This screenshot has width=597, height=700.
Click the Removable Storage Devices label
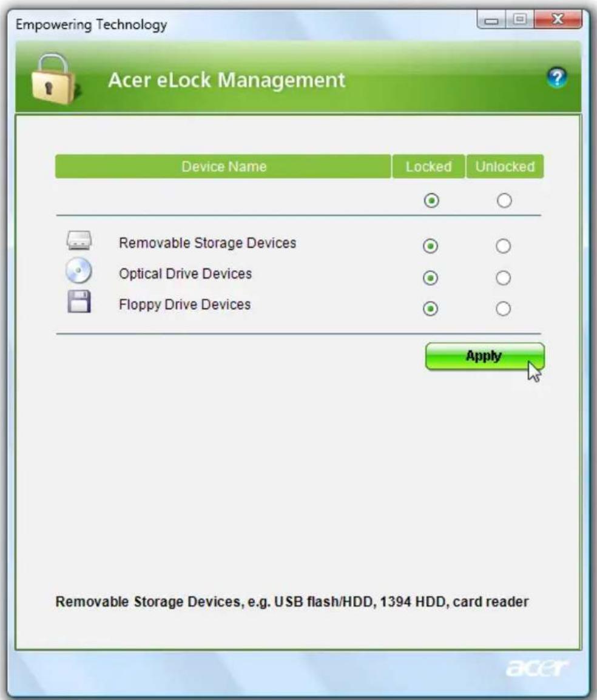pos(207,243)
